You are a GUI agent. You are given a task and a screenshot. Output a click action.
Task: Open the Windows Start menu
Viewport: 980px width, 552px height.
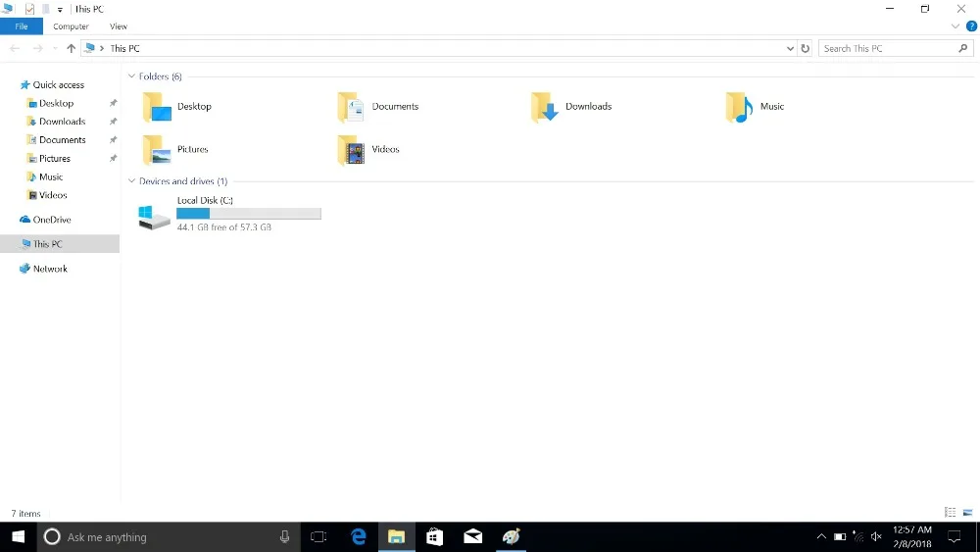pos(18,537)
